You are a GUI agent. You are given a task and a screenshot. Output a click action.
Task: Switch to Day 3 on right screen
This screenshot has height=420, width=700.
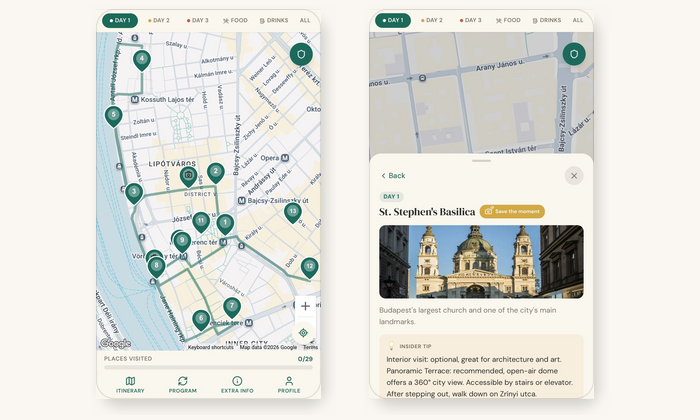(x=471, y=21)
